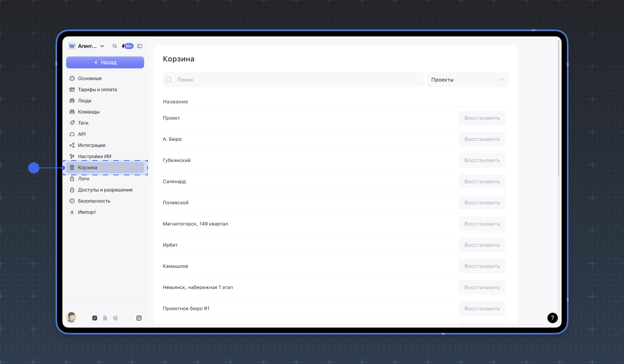
Task: Click the search magnifier icon in sidebar header
Action: click(115, 46)
